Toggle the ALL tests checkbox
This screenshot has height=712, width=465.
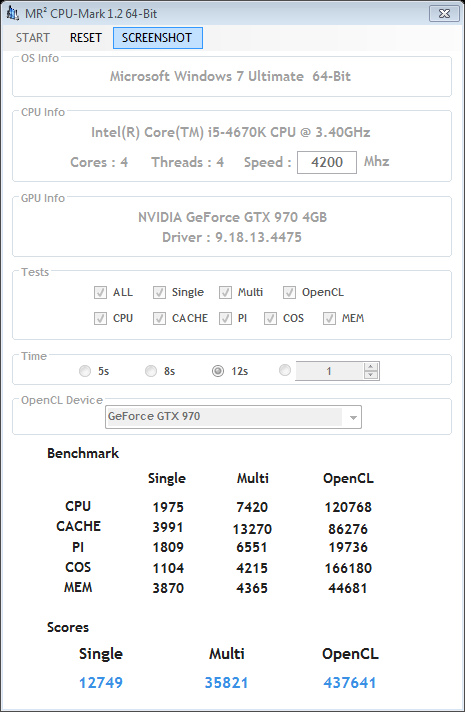(x=100, y=292)
